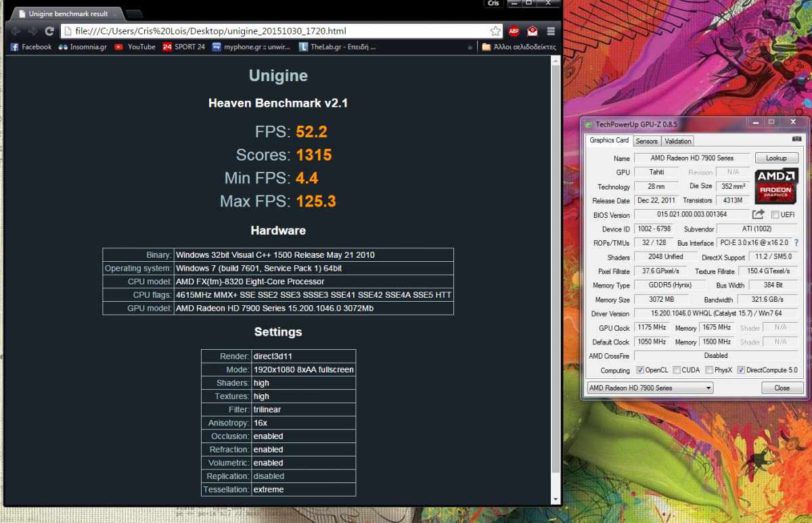
Task: Close the Unigine benchmark result tab
Action: (115, 14)
